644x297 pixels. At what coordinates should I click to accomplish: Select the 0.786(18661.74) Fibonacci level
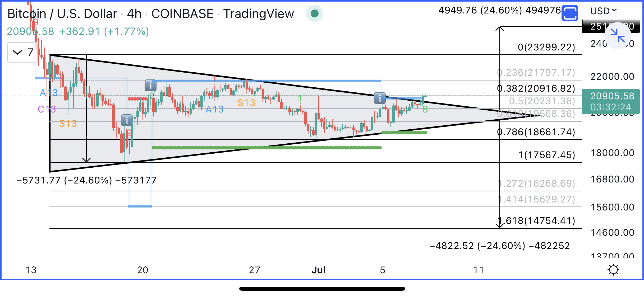(536, 132)
